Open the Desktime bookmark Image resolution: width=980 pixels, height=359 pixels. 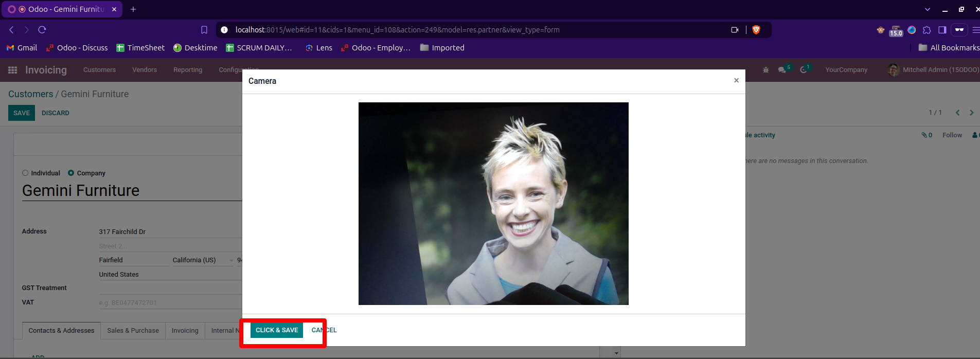195,48
